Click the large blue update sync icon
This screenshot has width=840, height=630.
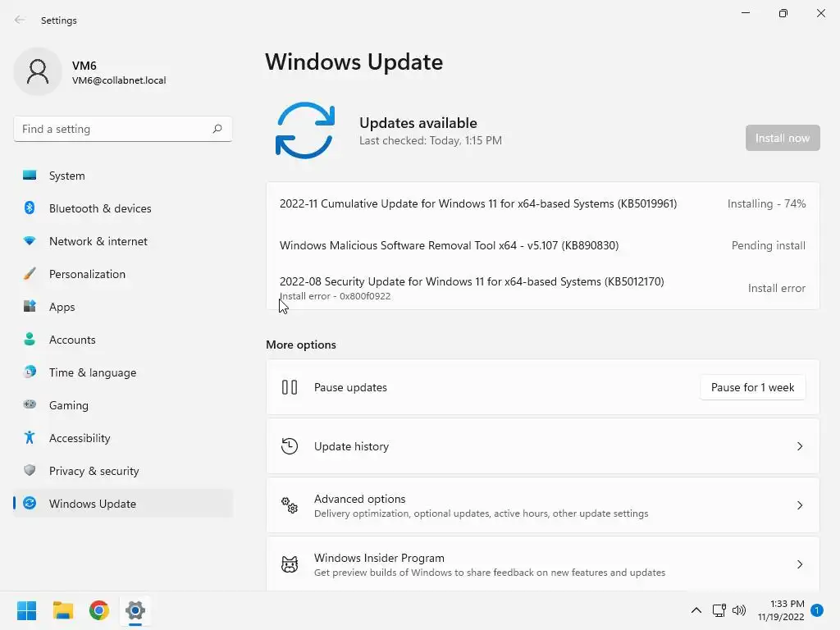click(305, 130)
